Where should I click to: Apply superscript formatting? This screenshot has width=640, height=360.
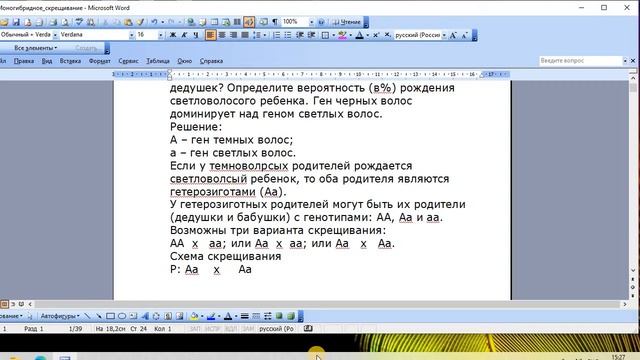pos(376,35)
